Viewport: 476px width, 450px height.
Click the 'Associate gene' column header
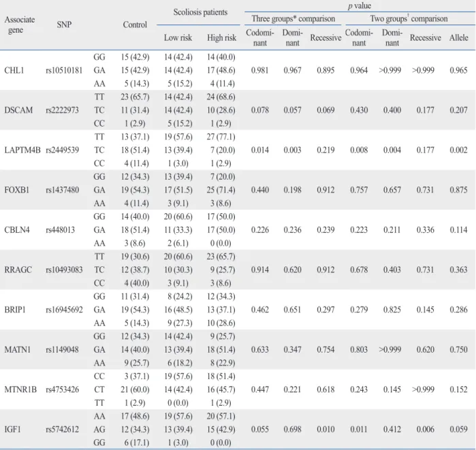pyautogui.click(x=20, y=25)
